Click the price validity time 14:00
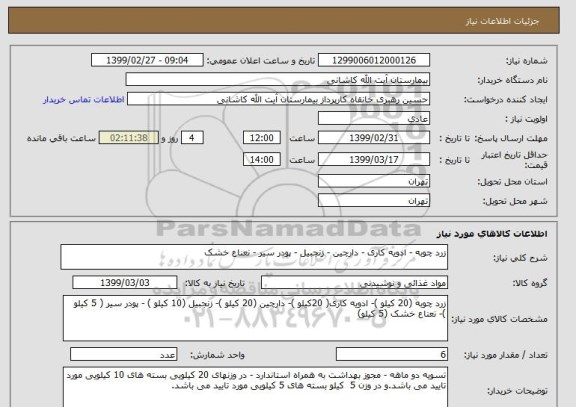The image size is (576, 407). [x=262, y=159]
